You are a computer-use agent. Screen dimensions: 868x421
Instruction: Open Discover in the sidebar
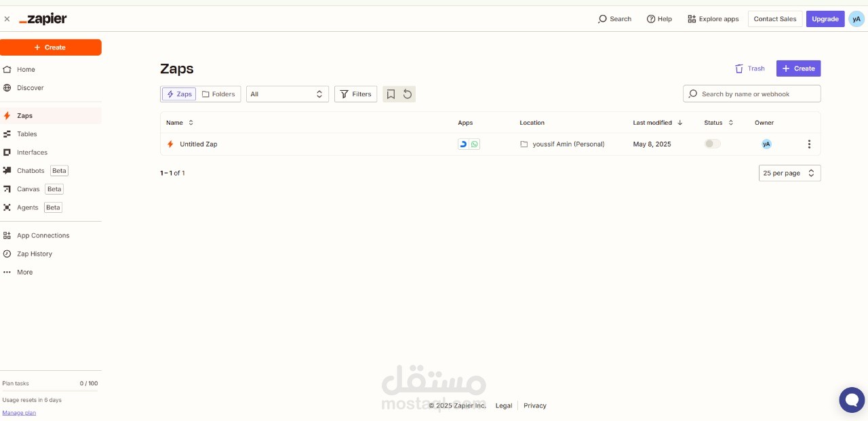click(51, 87)
